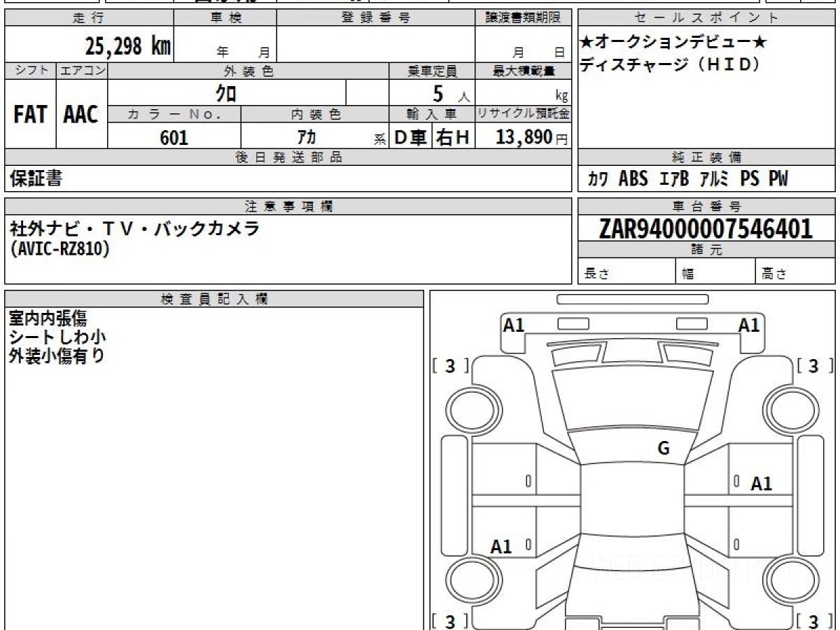Image resolution: width=840 pixels, height=630 pixels.
Task: Select the エアB equipment code
Action: (674, 179)
